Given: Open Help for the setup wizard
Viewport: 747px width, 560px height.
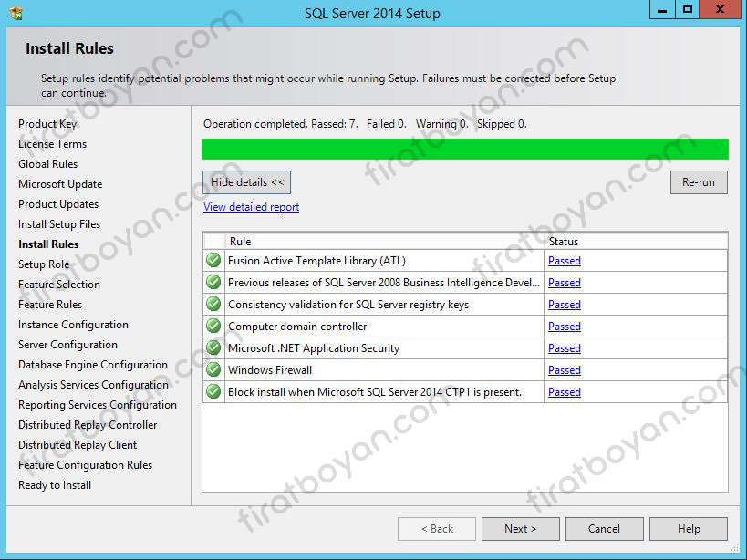Looking at the screenshot, I should coord(689,529).
